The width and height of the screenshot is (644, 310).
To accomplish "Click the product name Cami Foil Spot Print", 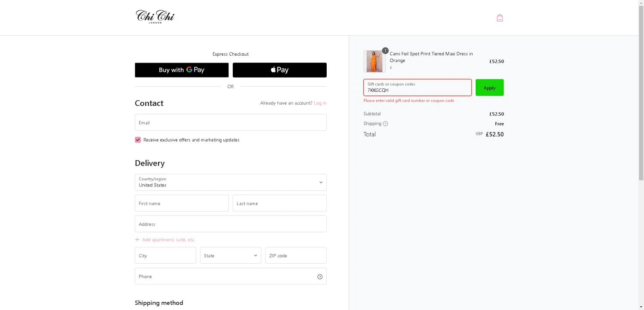I will tap(431, 57).
